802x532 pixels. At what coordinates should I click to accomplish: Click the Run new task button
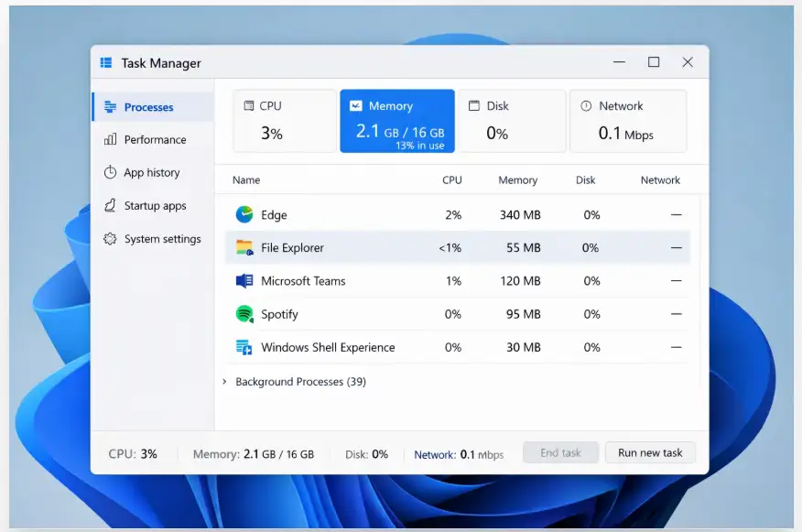(x=650, y=451)
